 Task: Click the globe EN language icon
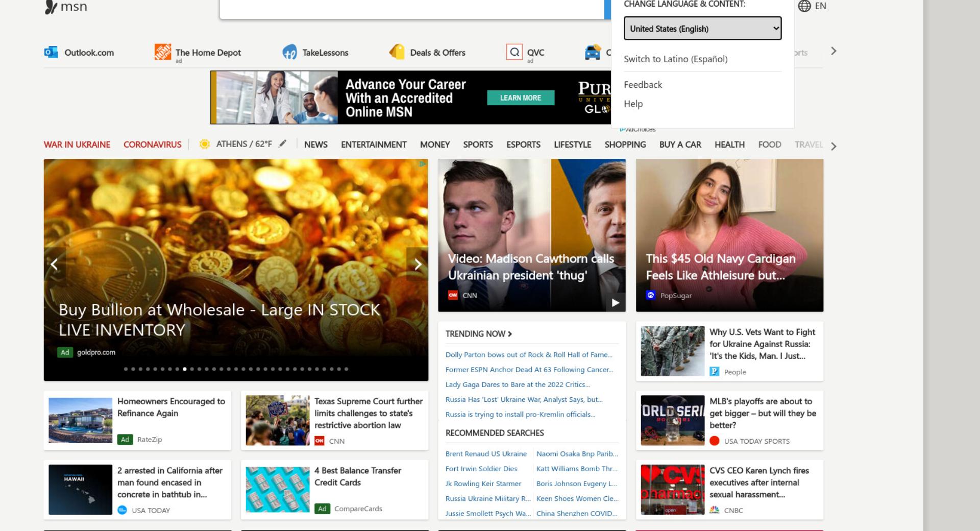pyautogui.click(x=804, y=6)
